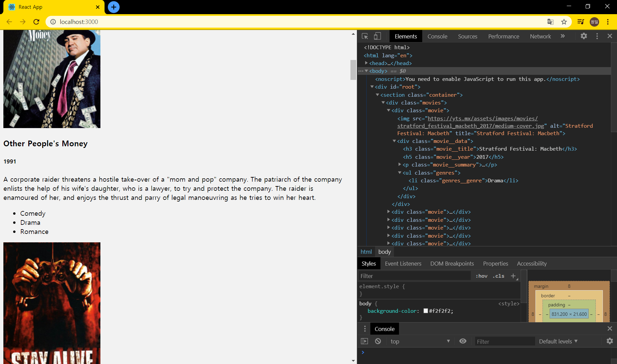
Task: Open the Accessibility sidebar tab
Action: tap(532, 264)
